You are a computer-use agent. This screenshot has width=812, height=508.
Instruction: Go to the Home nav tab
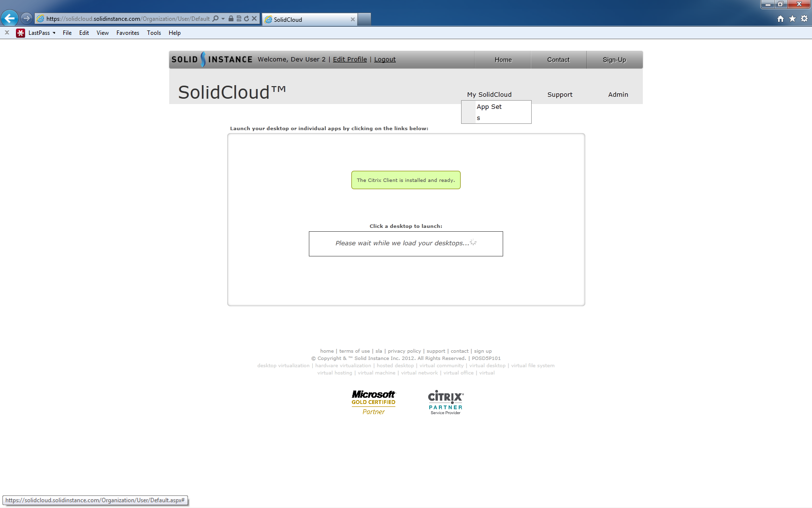[503, 60]
